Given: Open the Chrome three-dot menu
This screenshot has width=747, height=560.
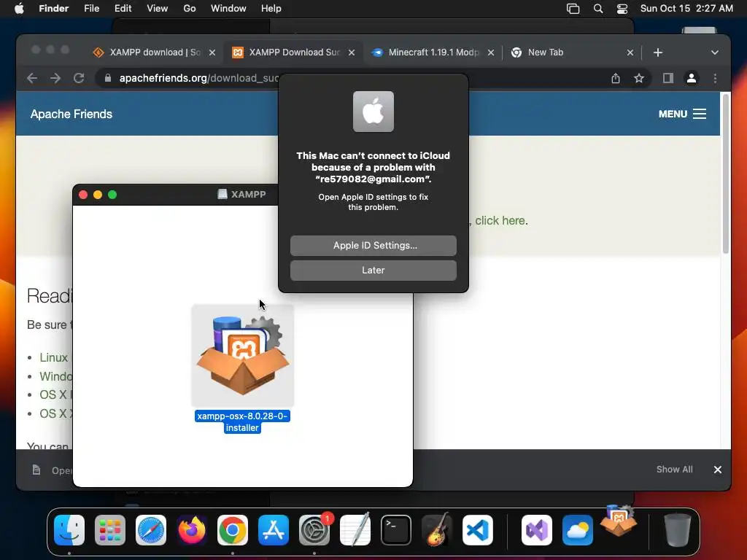Looking at the screenshot, I should [715, 78].
